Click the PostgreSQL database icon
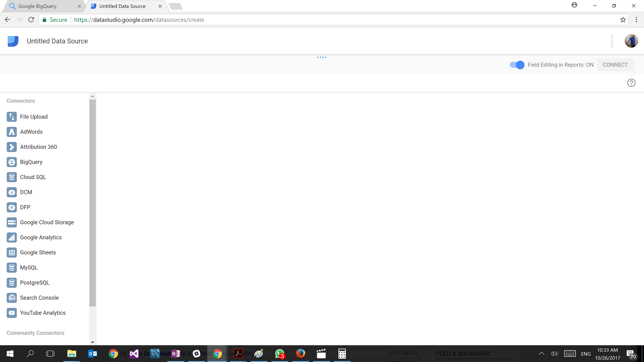The image size is (644, 362). coord(12,283)
